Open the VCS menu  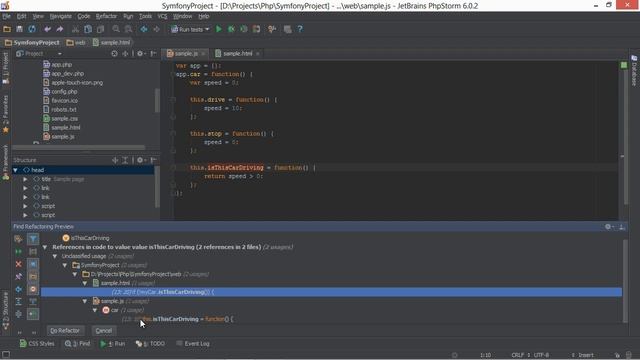[x=162, y=16]
